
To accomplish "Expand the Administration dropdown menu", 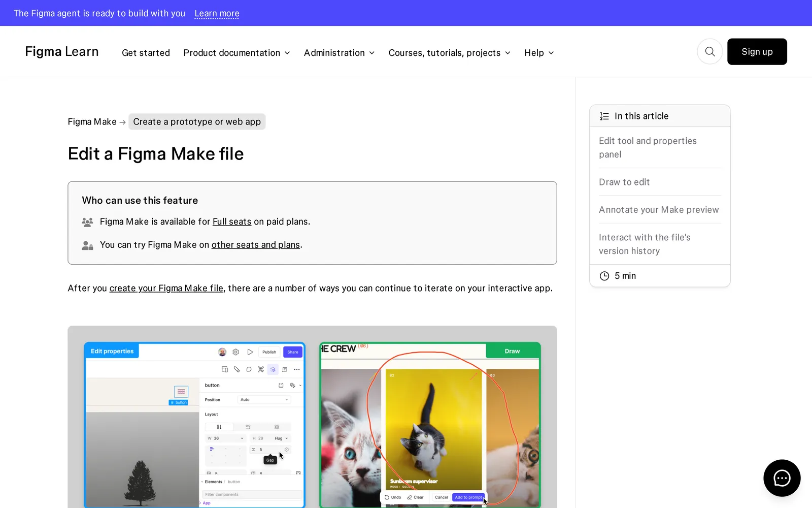I will [x=339, y=53].
